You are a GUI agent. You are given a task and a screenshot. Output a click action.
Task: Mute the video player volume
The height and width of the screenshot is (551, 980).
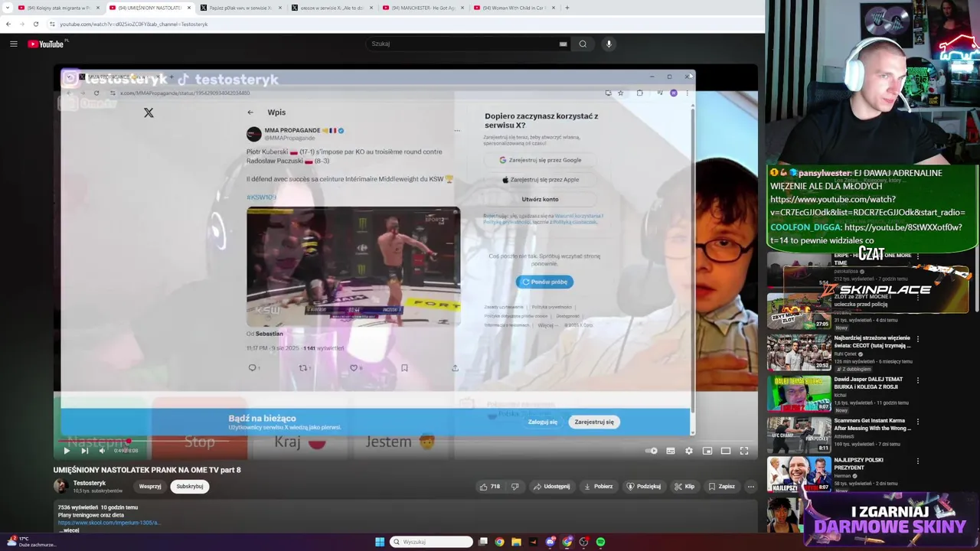[x=102, y=451]
